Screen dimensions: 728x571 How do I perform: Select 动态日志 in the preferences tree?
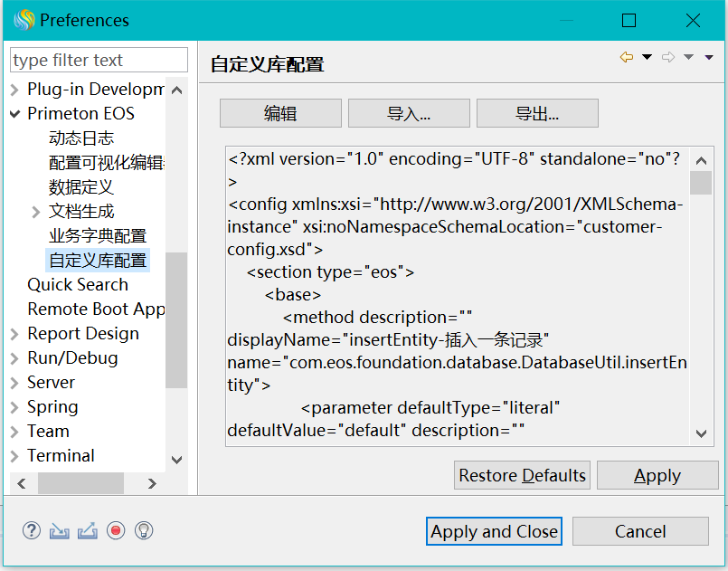coord(81,138)
